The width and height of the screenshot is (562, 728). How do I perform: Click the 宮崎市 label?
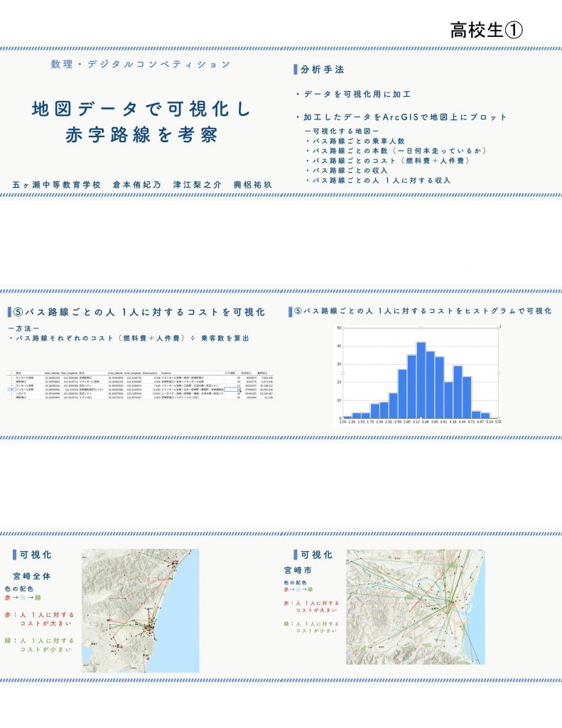298,570
